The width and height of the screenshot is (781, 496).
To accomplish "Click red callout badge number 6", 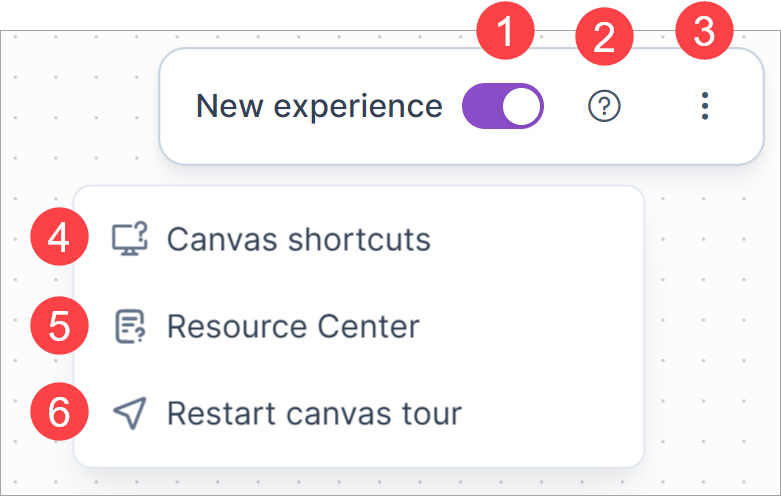I will (x=60, y=413).
